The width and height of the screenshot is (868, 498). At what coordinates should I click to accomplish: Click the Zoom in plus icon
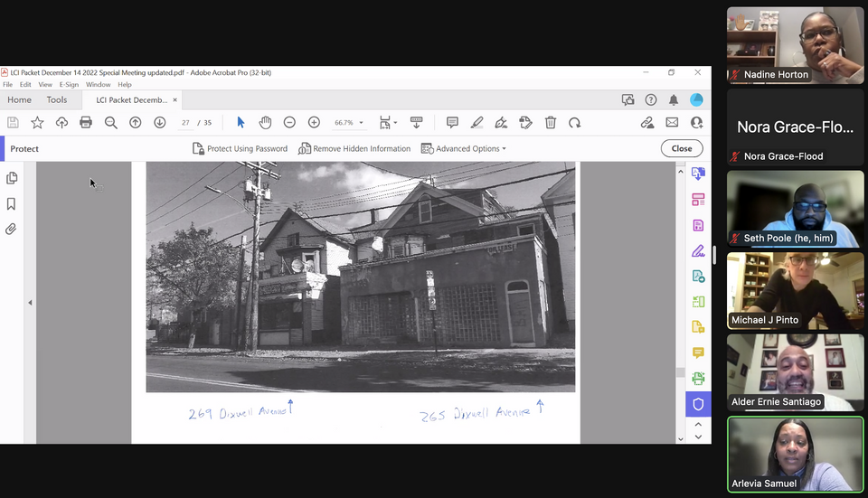314,123
